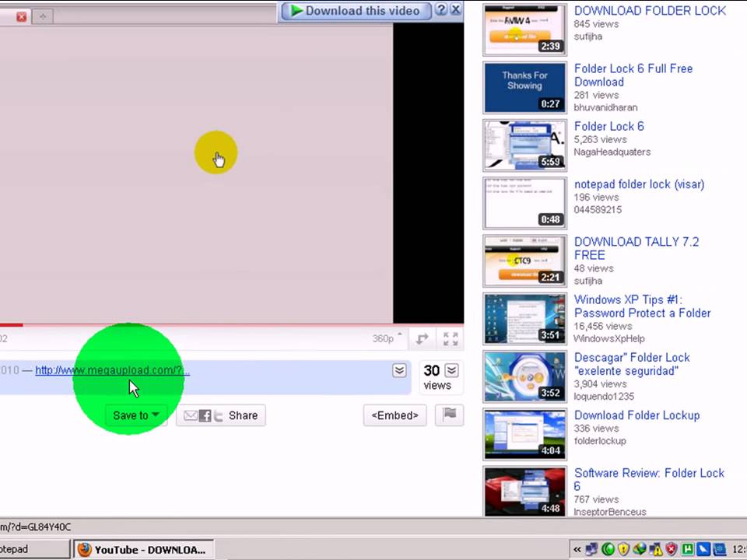Viewport: 747px width, 560px height.
Task: Open the uTorrent tray icon
Action: tap(687, 550)
